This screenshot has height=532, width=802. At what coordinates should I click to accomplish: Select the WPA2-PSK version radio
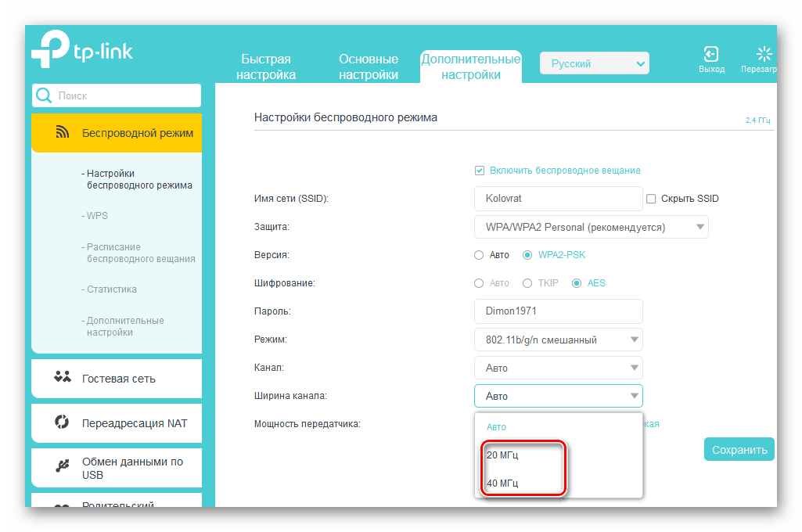[527, 255]
